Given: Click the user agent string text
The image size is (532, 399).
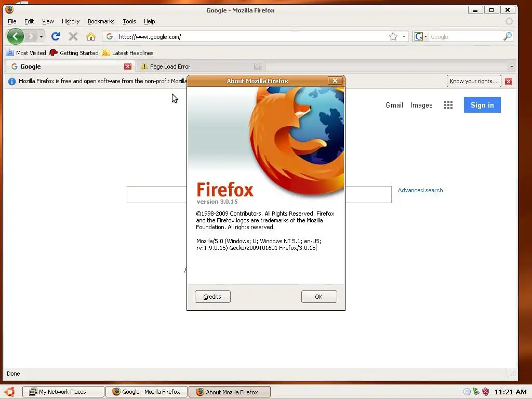Looking at the screenshot, I should 259,244.
